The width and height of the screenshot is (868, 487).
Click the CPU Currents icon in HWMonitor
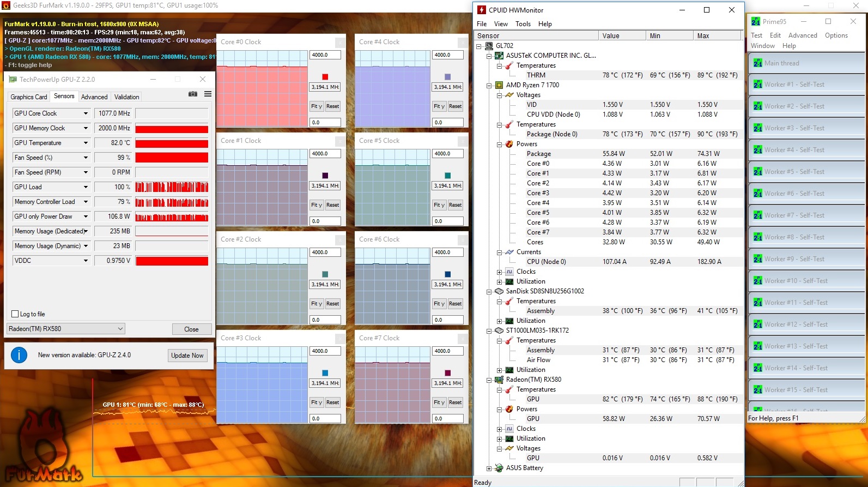point(509,252)
